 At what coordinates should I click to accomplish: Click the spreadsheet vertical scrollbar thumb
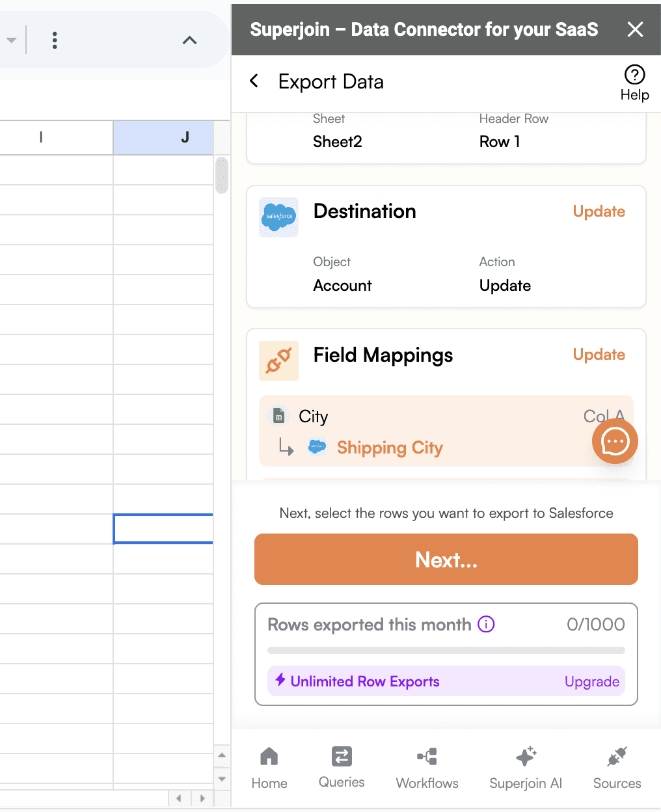click(222, 175)
